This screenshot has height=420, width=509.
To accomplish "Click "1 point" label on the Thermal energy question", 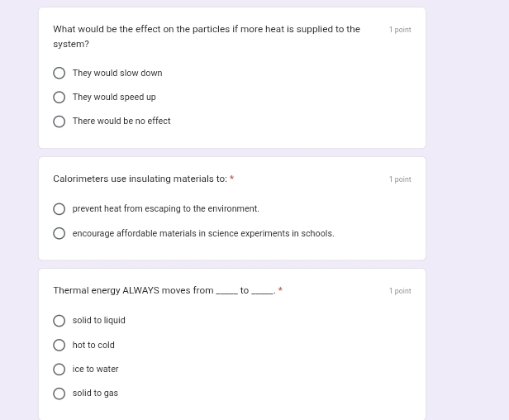I will [x=400, y=291].
